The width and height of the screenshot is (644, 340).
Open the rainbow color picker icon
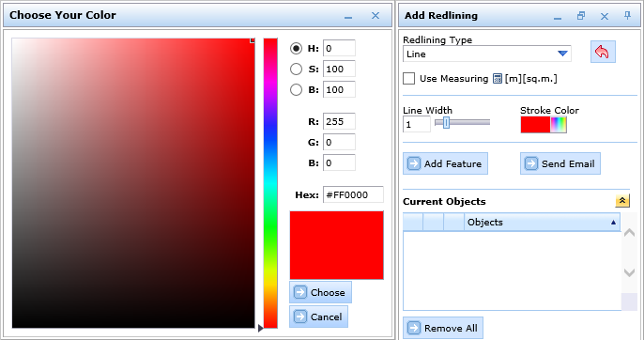point(559,125)
